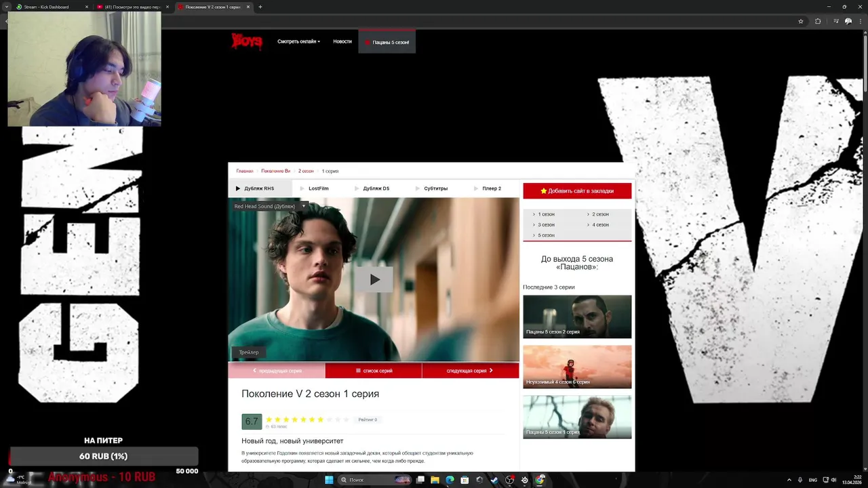Open Microsoft Edge from the taskbar
This screenshot has height=488, width=868.
point(450,480)
